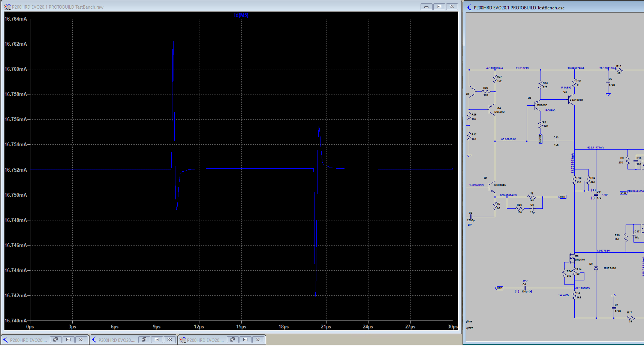Select capacitor C4 330µ
The width and height of the screenshot is (644, 346).
525,288
